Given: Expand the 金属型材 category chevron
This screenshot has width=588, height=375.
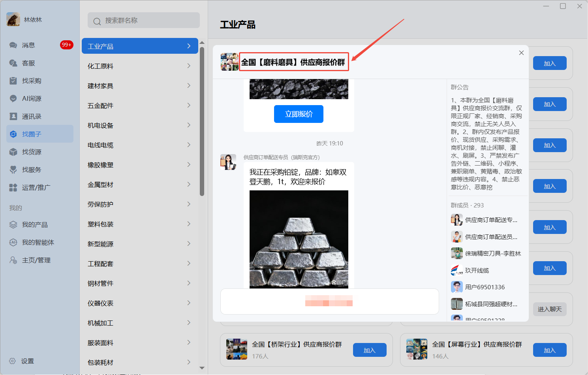Looking at the screenshot, I should coord(189,184).
